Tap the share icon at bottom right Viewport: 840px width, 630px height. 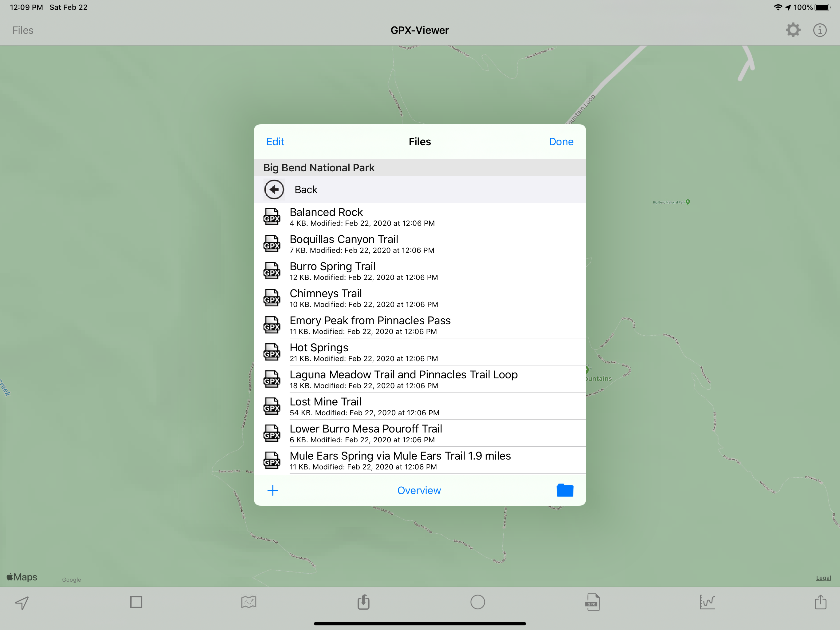820,602
